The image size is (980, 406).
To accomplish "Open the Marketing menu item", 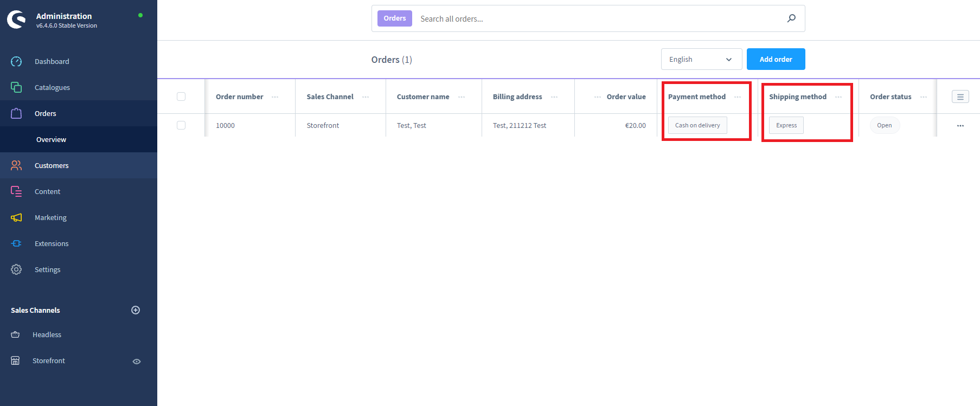I will (x=50, y=217).
